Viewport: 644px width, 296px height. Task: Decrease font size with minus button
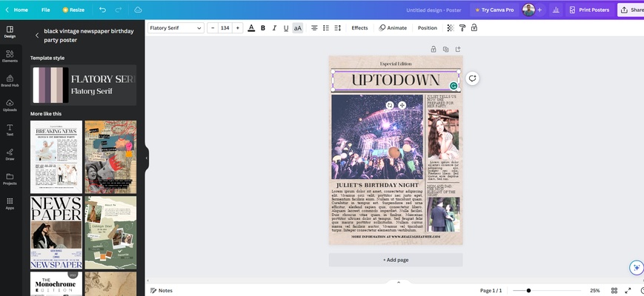[213, 28]
